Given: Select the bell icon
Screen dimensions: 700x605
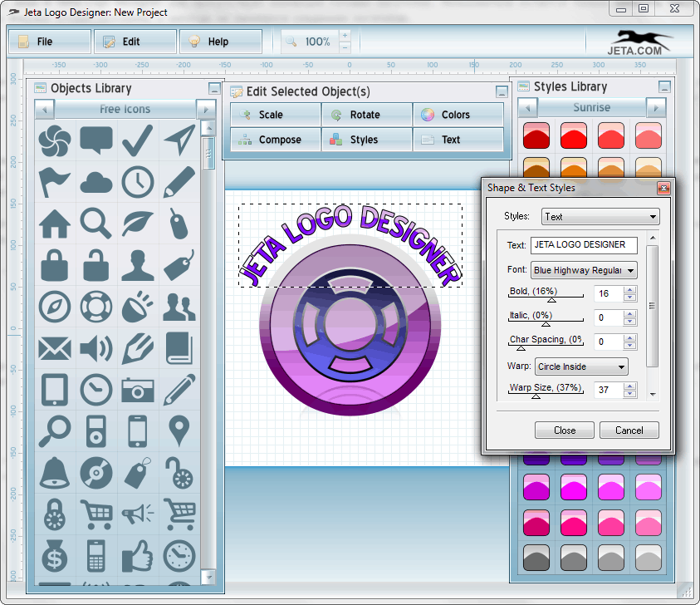Looking at the screenshot, I should click(x=55, y=472).
